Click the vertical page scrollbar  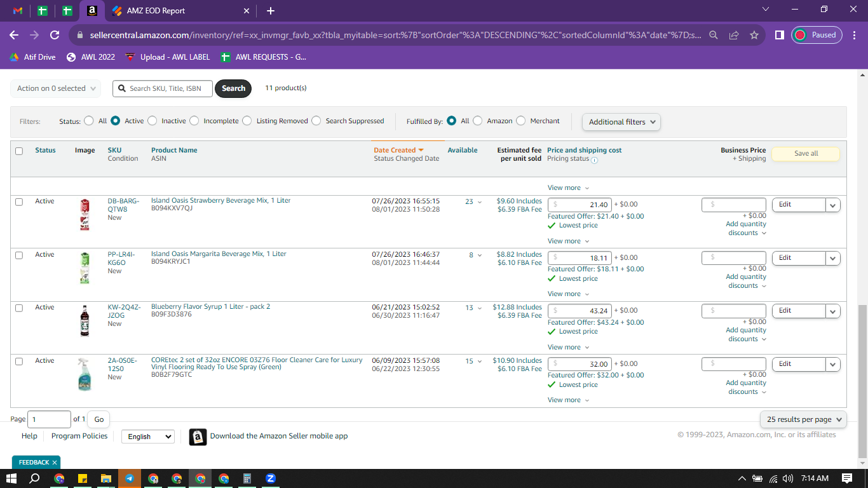click(x=862, y=381)
